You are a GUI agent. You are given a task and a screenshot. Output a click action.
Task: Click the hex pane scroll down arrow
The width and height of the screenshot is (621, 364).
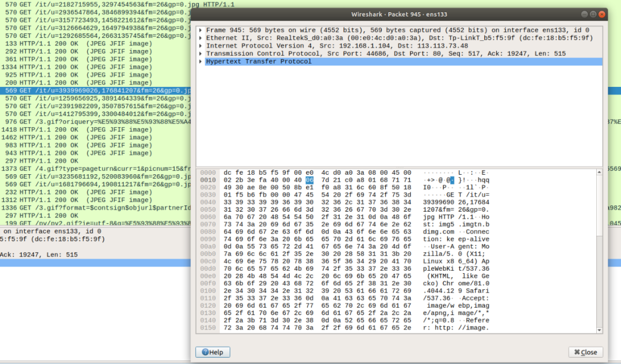coord(599,330)
